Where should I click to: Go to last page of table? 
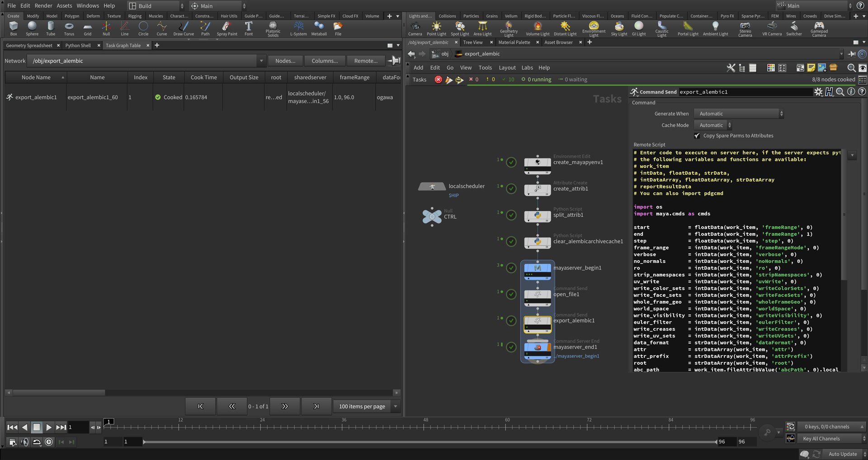pyautogui.click(x=316, y=406)
